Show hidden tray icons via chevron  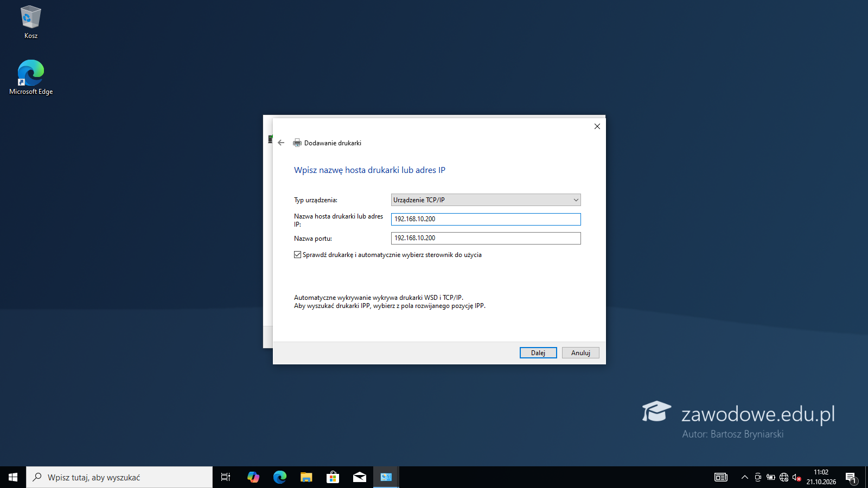745,477
